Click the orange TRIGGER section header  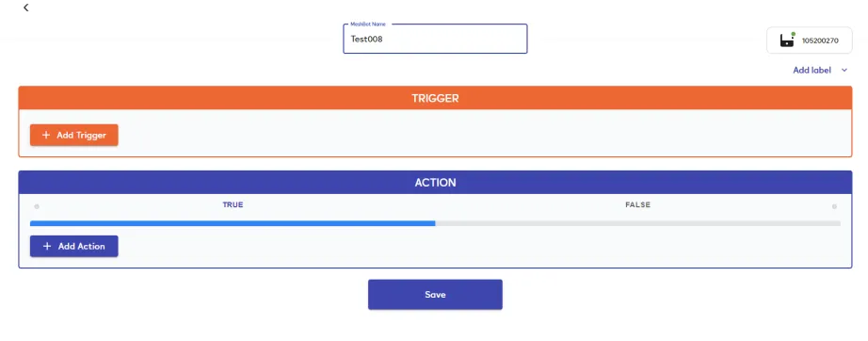pyautogui.click(x=435, y=99)
